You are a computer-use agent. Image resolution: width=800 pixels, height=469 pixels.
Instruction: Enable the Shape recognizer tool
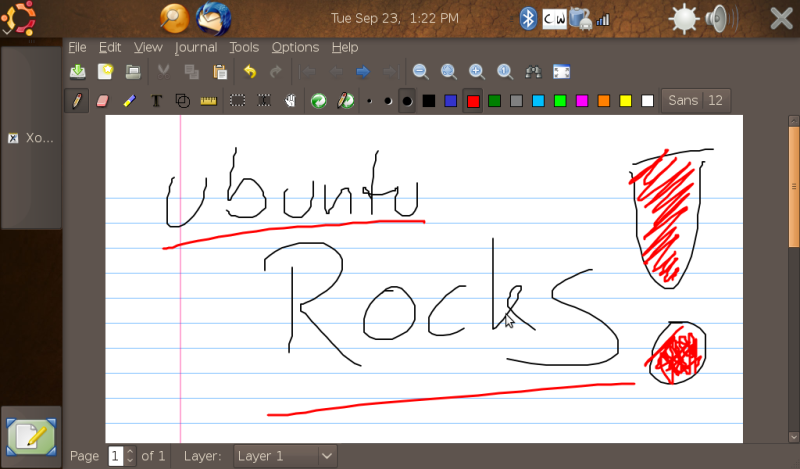click(x=183, y=101)
